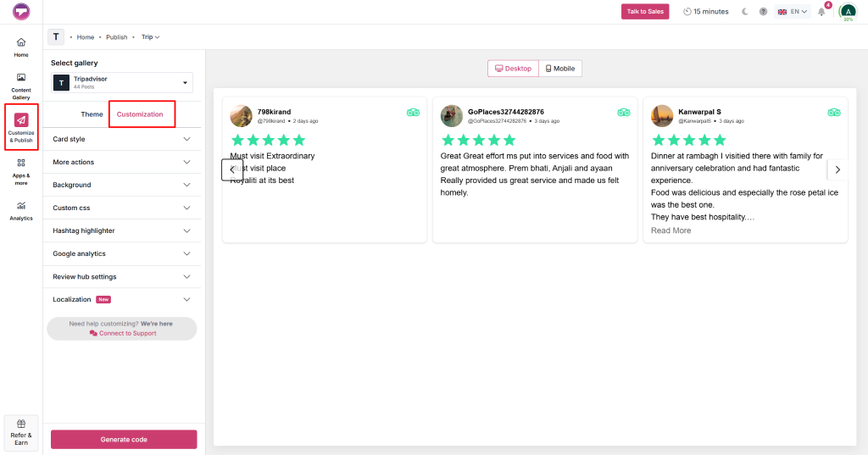Screen dimensions: 868x455
Task: Expand Review hub settings section
Action: pyautogui.click(x=122, y=277)
